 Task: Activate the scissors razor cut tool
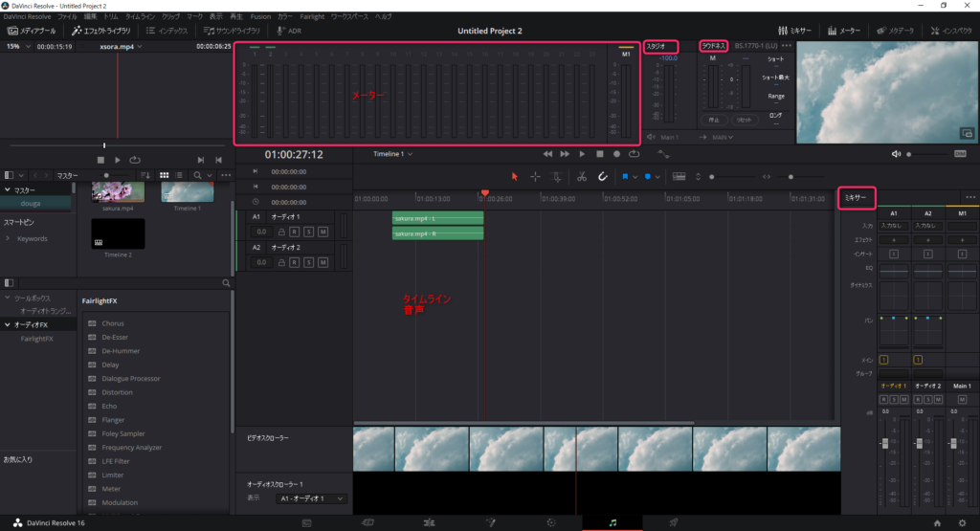pos(582,177)
